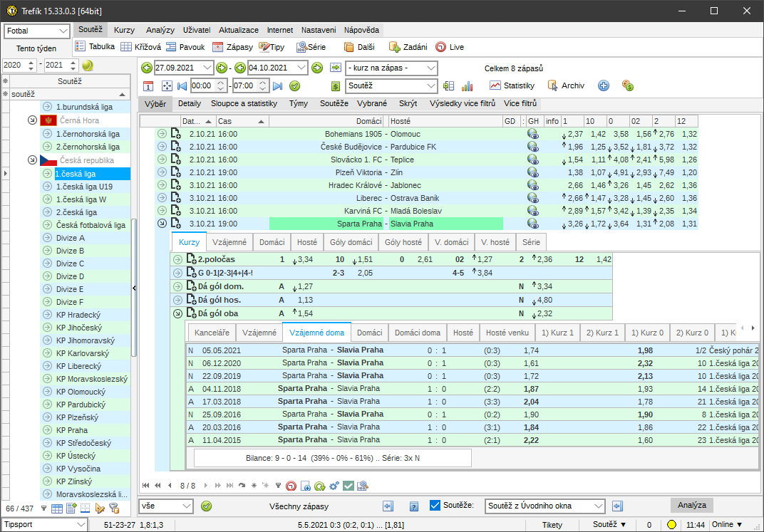Screen dimensions: 764x532
Task: Open the Zadání entry tool
Action: pyautogui.click(x=408, y=47)
